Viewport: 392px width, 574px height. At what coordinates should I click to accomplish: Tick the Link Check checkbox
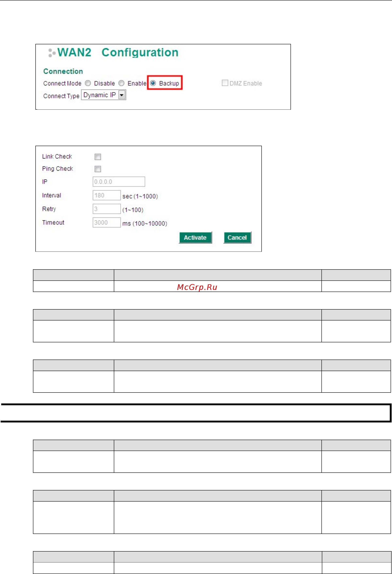pos(98,157)
